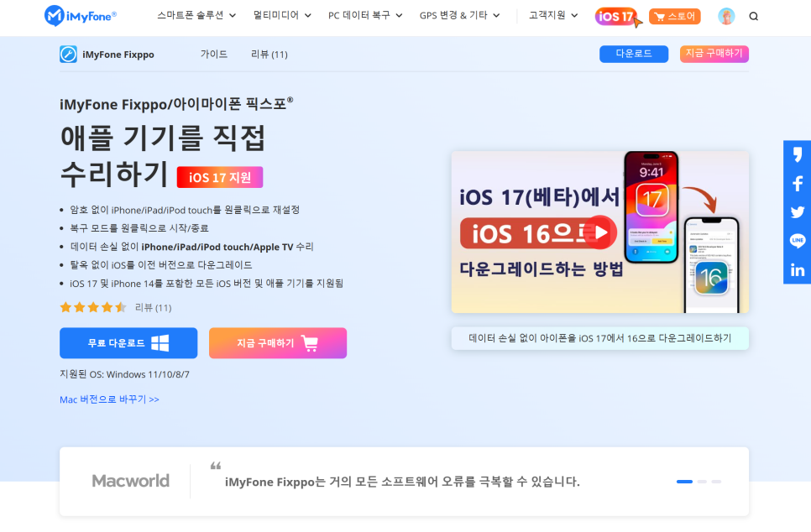
Task: Click the iMyFone logo in header
Action: 80,16
